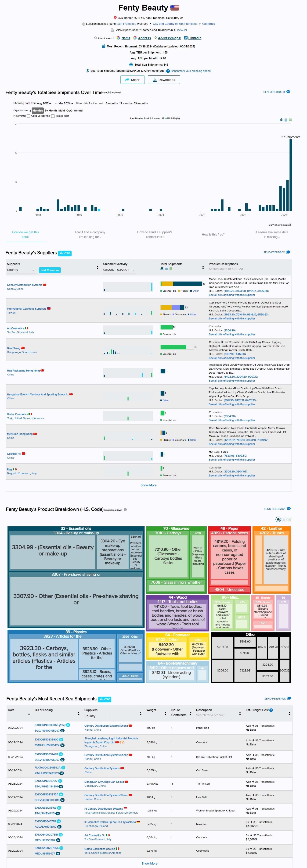
Task: Click the Share button
Action: coord(133,80)
